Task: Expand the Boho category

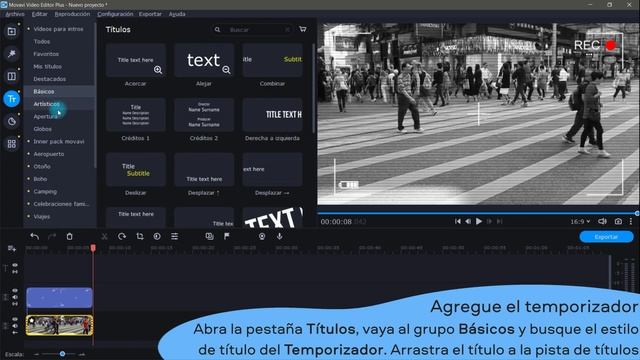Action: [x=29, y=179]
